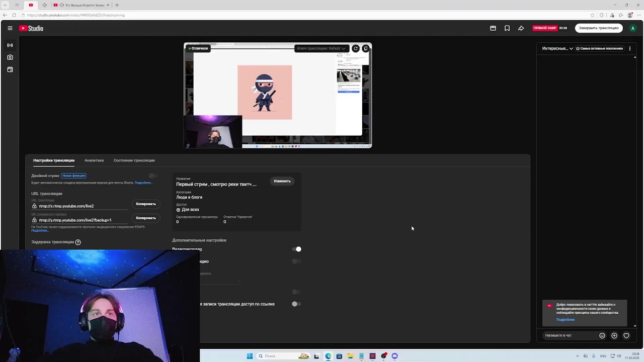Screen dimensions: 644x362
Task: Open chat three-dot options menu
Action: (630, 48)
